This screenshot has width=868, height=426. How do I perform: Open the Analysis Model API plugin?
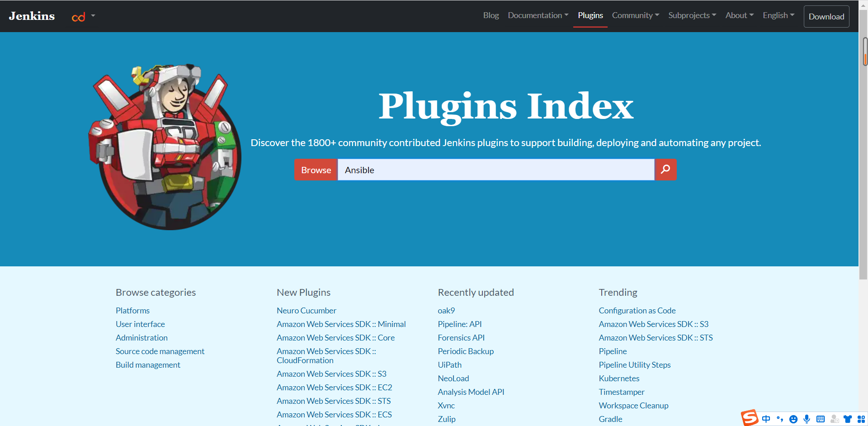(471, 392)
